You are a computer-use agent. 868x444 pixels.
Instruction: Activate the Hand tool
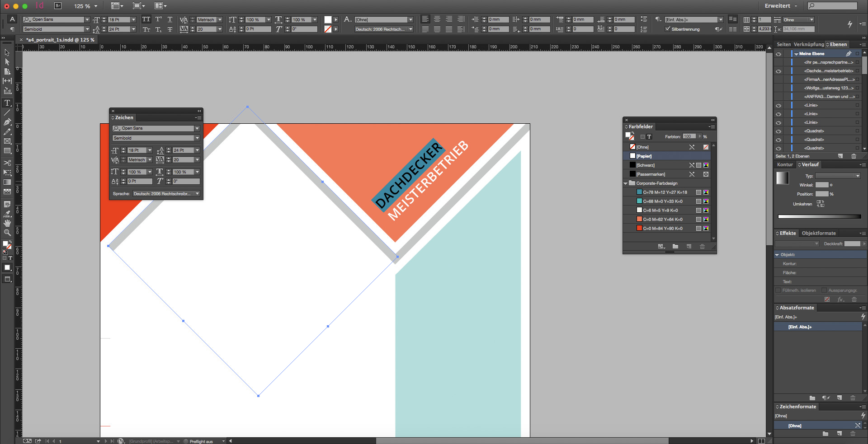7,223
